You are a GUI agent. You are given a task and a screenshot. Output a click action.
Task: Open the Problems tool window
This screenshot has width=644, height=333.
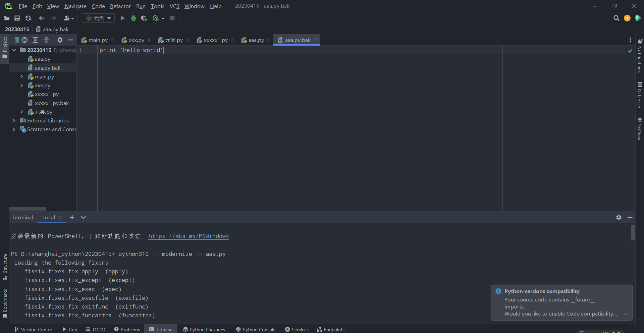[x=127, y=329]
